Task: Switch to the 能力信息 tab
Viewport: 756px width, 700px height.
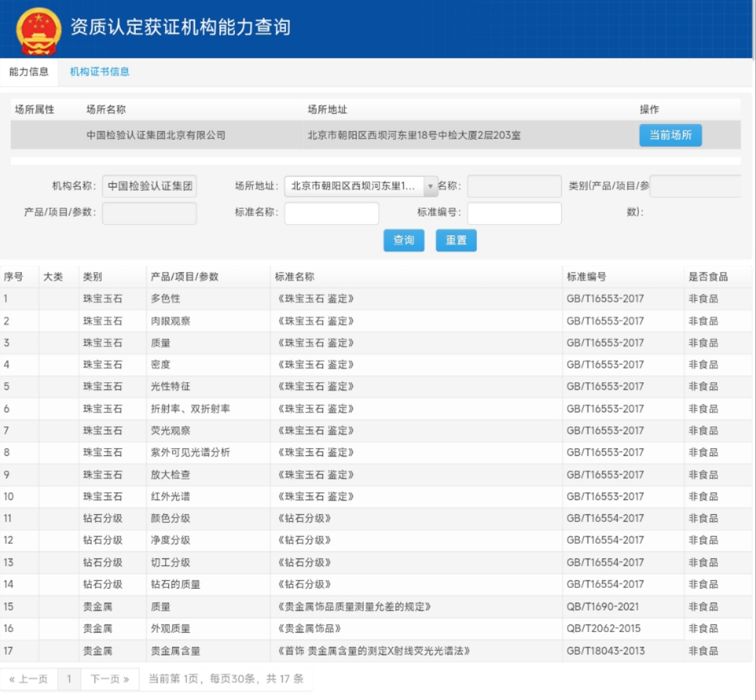Action: pos(29,72)
